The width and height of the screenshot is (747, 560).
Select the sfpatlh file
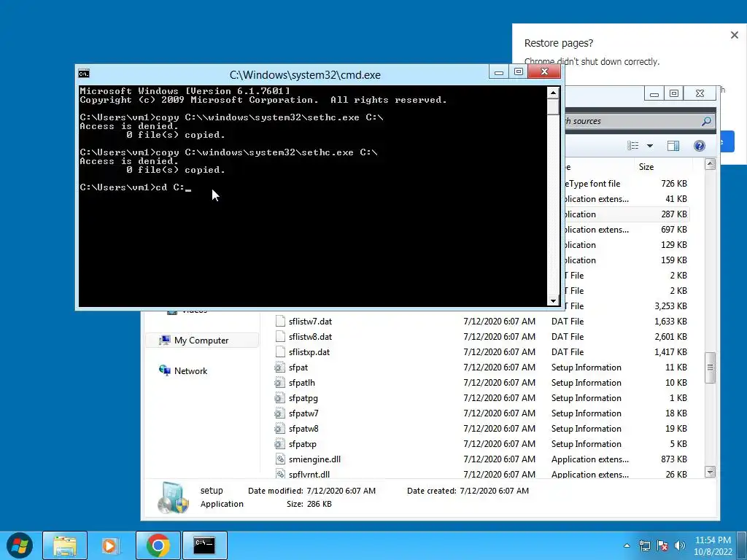pyautogui.click(x=301, y=383)
